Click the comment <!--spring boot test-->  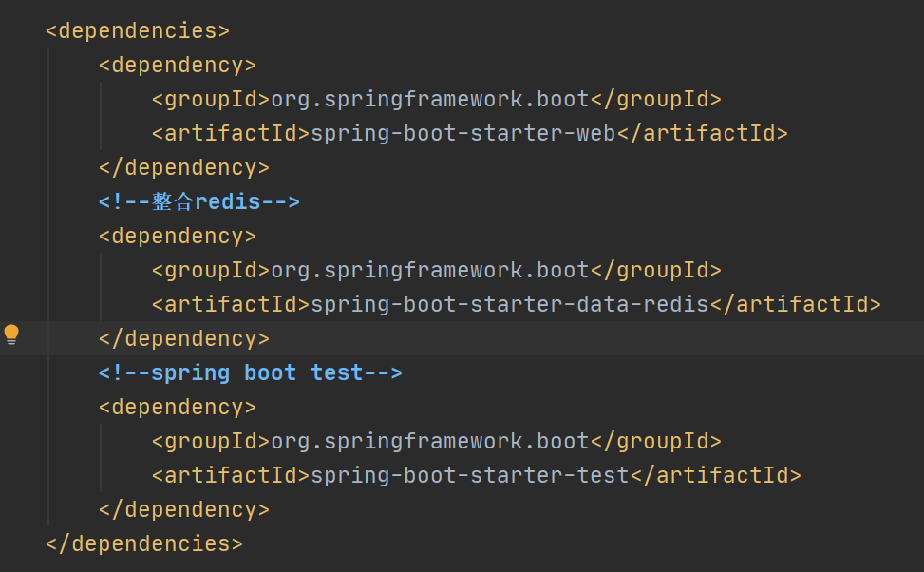click(x=251, y=372)
